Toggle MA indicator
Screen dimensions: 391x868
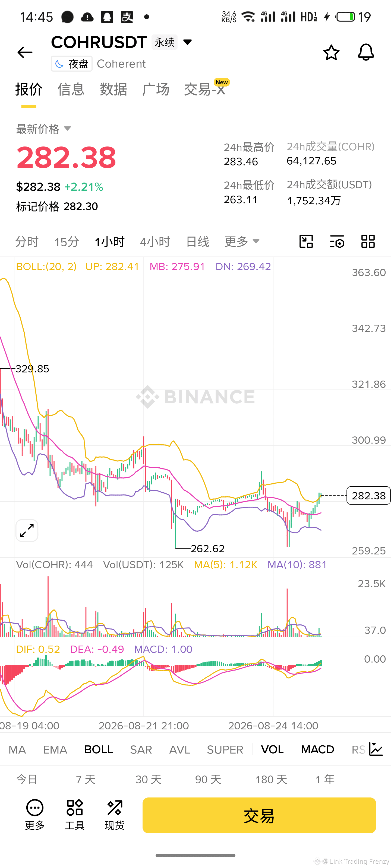[17, 749]
